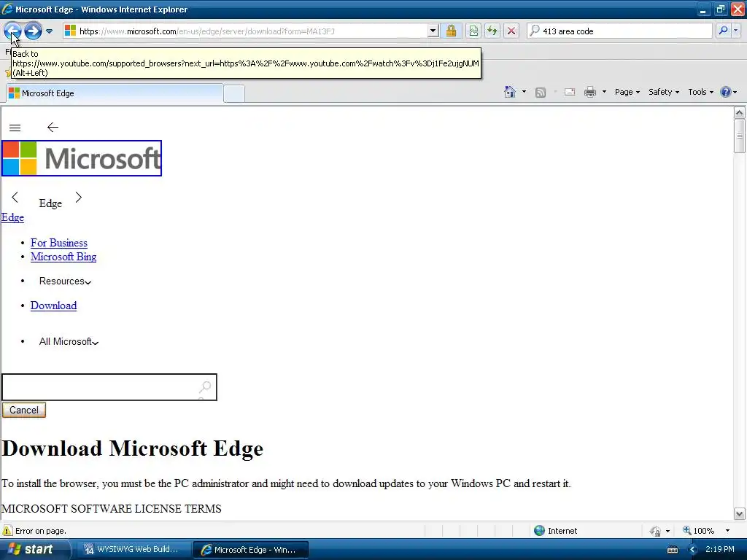
Task: Expand the All Microsoft dropdown
Action: click(69, 342)
